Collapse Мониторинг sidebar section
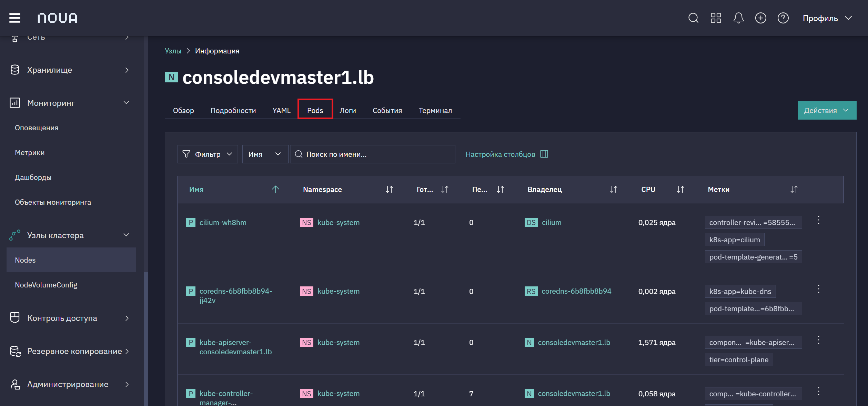 tap(71, 103)
